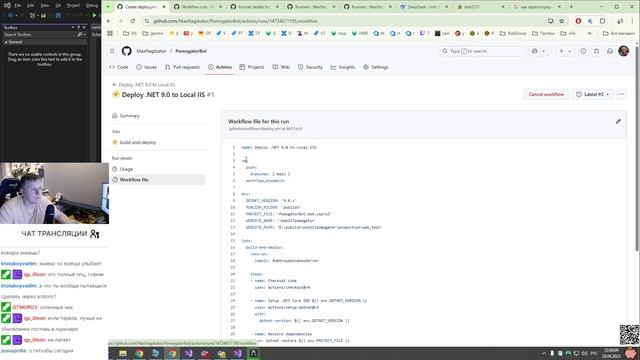Open pull requests icon in GitHub header

tap(596, 51)
